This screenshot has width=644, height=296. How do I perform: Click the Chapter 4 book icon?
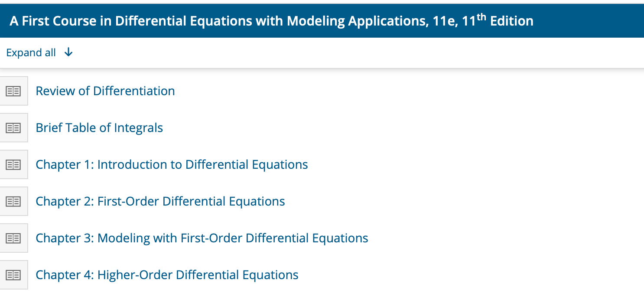click(14, 274)
